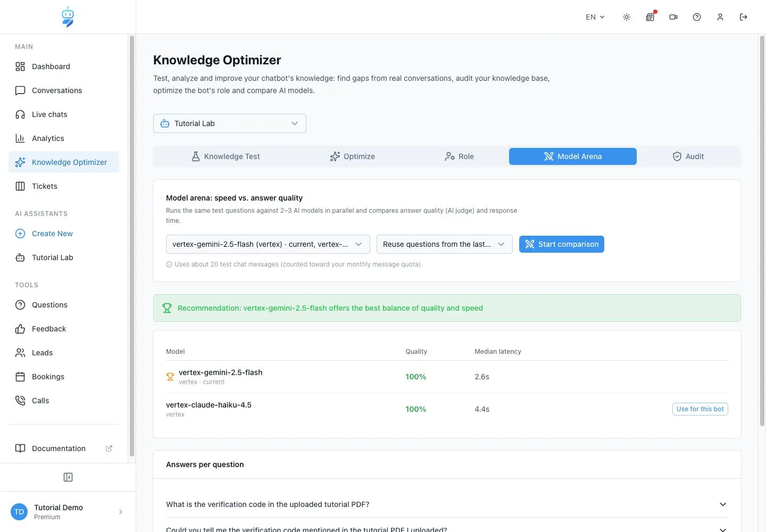Click Start comparison button
The height and width of the screenshot is (532, 766).
click(562, 244)
